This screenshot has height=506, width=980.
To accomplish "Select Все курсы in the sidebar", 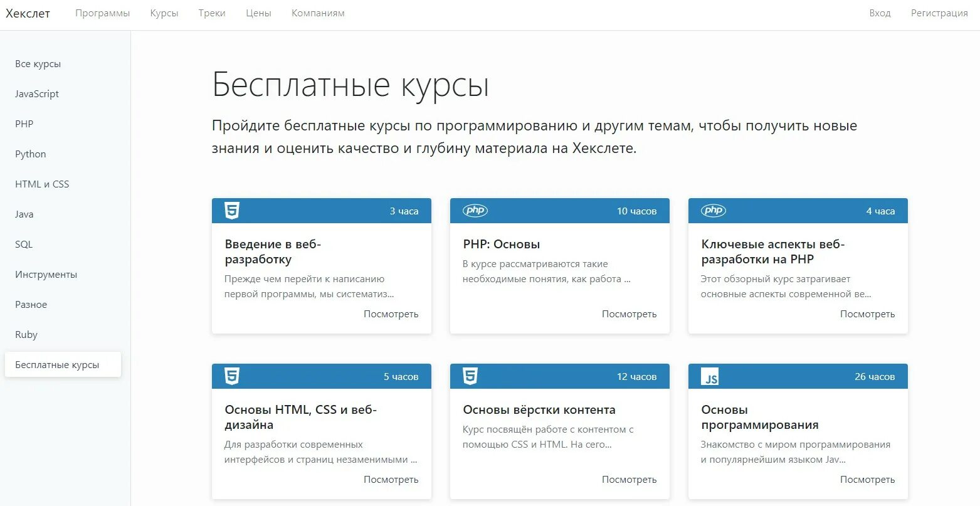I will 38,64.
